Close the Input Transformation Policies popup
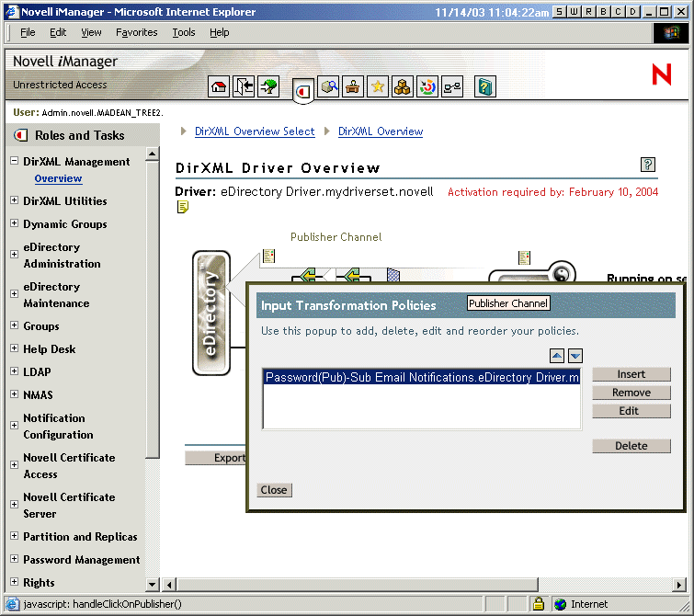Image resolution: width=694 pixels, height=616 pixels. coord(274,490)
